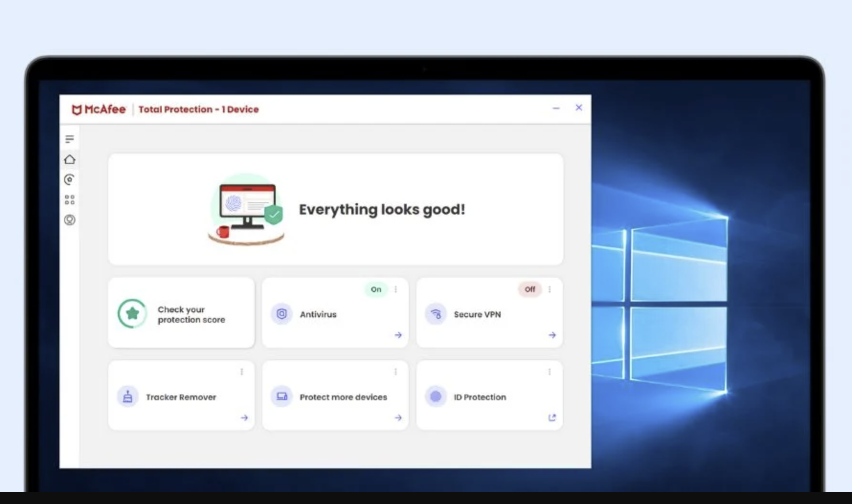Open Secure VPN card three-dot options menu
852x504 pixels.
tap(549, 289)
